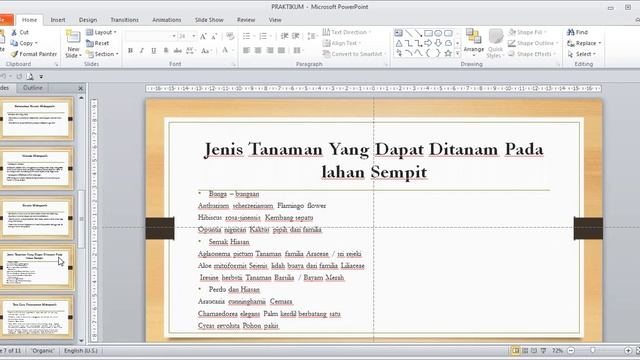Increase the list indent level
This screenshot has height=360, width=640.
pyautogui.click(x=296, y=36)
